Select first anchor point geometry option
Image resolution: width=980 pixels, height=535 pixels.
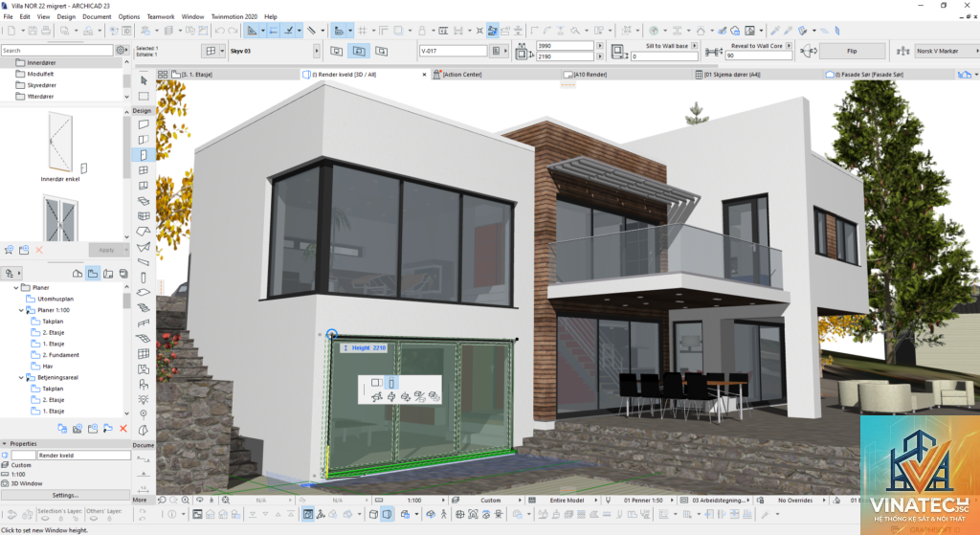point(336,52)
